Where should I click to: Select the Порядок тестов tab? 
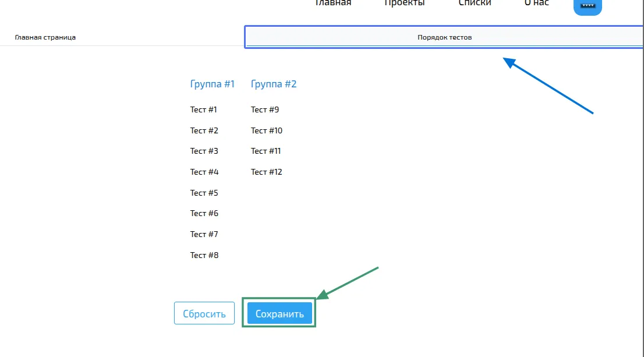[444, 37]
